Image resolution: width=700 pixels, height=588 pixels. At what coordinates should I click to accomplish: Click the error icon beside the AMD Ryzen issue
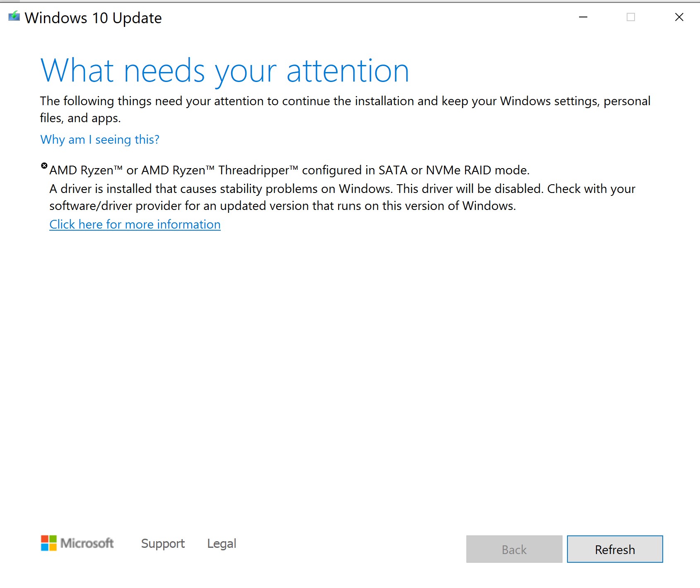point(44,166)
